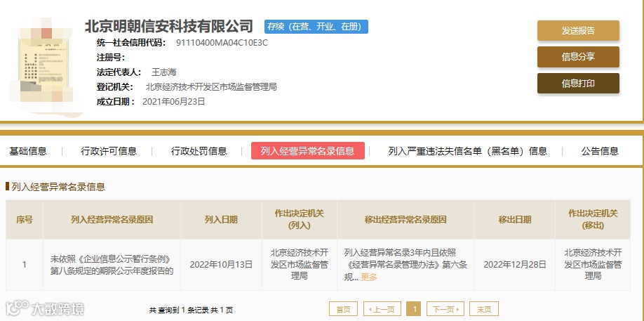
Task: Jump to last page 末页
Action: 484,309
